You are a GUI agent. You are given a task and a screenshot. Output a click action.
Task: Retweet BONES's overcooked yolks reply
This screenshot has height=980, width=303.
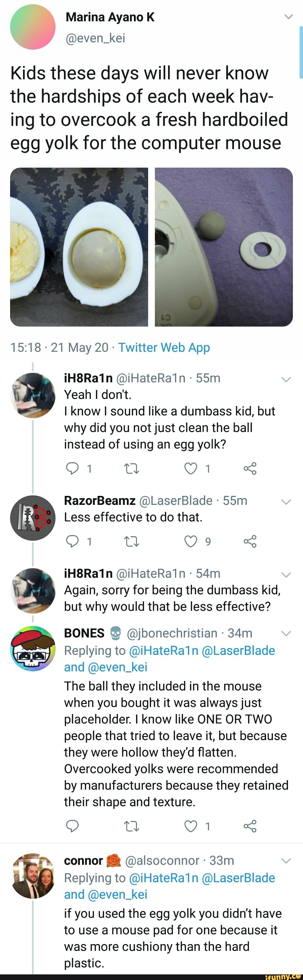[132, 826]
